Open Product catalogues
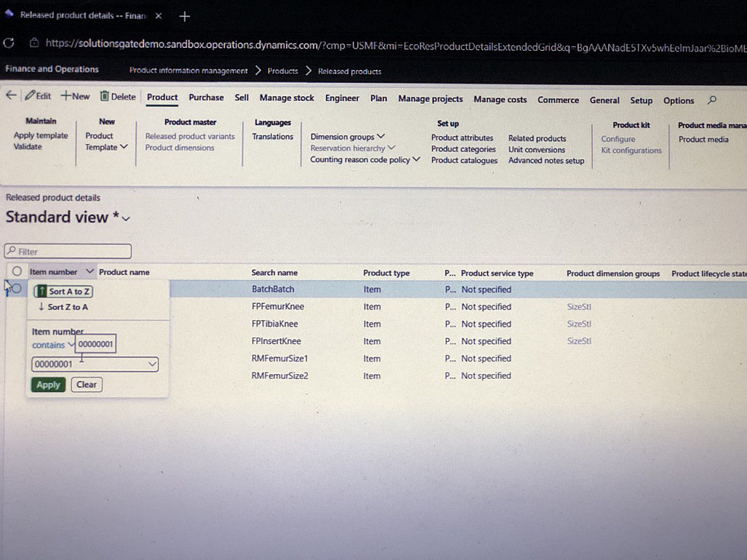 tap(464, 161)
